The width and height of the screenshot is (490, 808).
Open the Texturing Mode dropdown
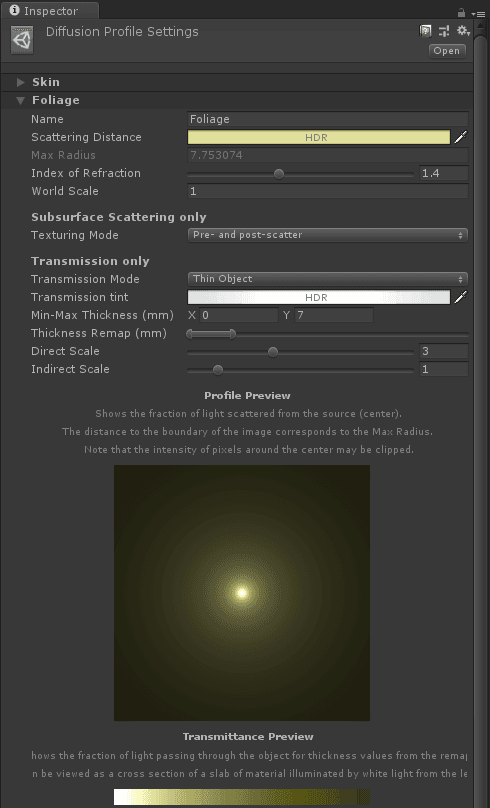click(327, 235)
